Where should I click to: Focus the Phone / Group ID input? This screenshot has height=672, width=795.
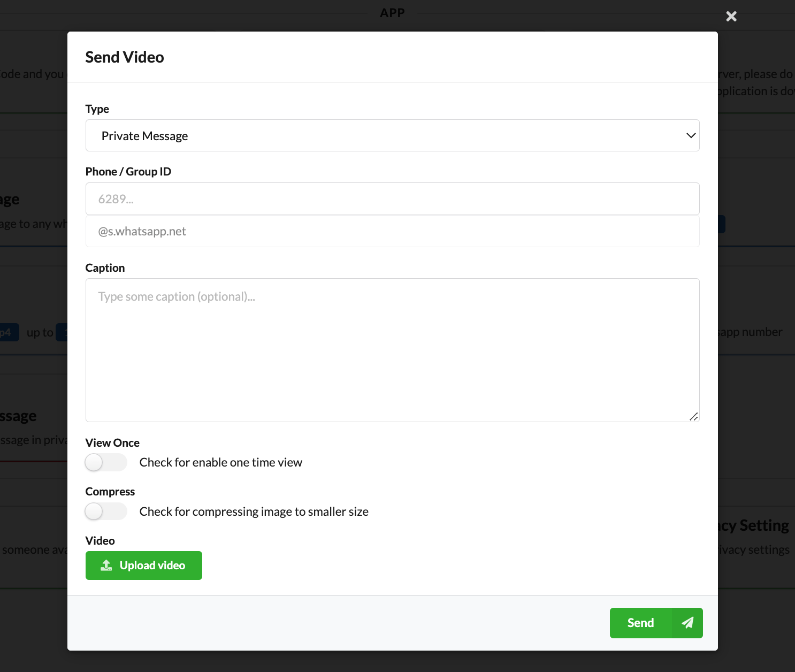click(392, 199)
